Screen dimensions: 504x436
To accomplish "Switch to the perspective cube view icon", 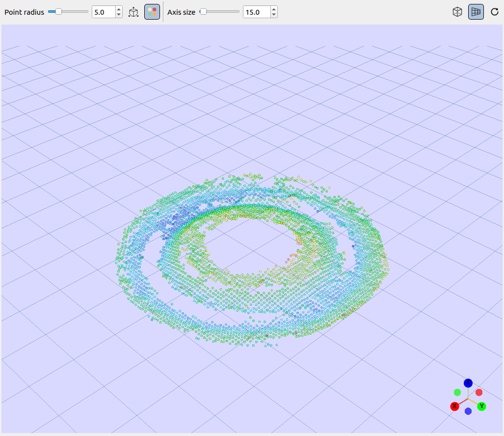I will point(457,12).
